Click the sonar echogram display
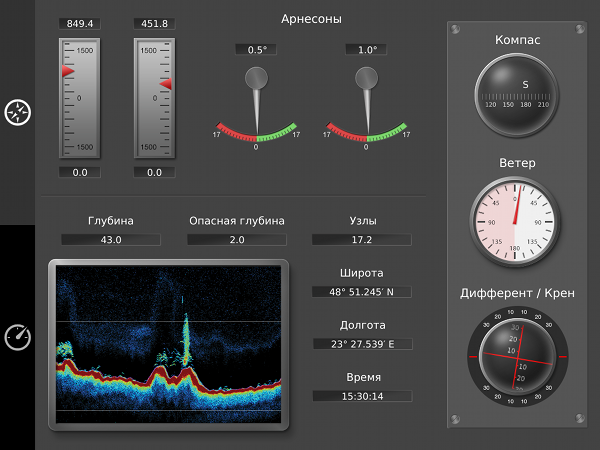This screenshot has height=450, width=600. coord(168,345)
